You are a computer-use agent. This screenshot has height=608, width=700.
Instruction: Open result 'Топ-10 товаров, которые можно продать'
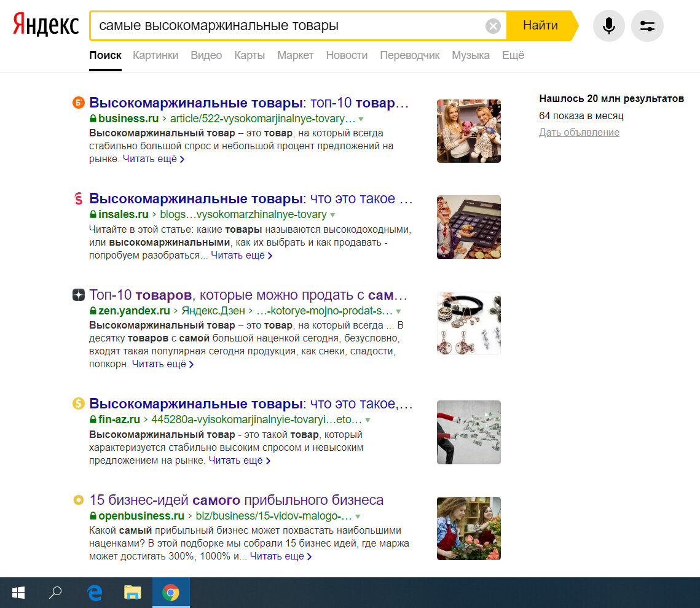pos(248,295)
